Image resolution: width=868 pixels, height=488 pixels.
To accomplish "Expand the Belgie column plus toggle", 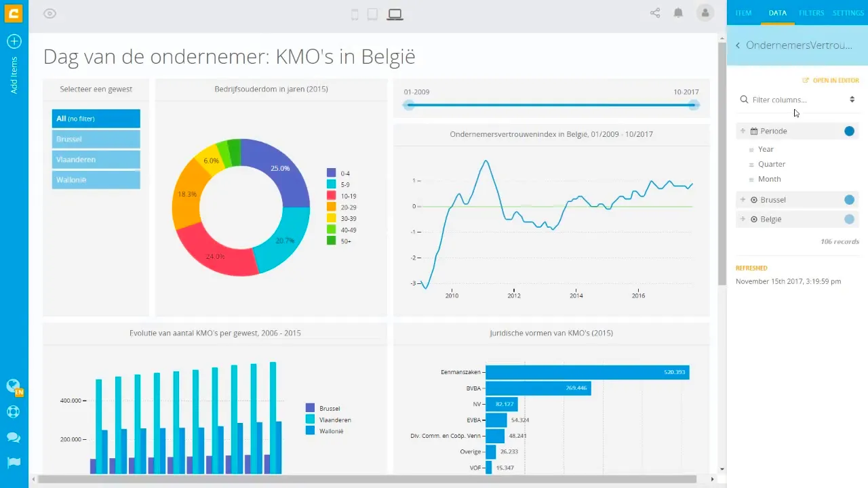I will pos(743,219).
